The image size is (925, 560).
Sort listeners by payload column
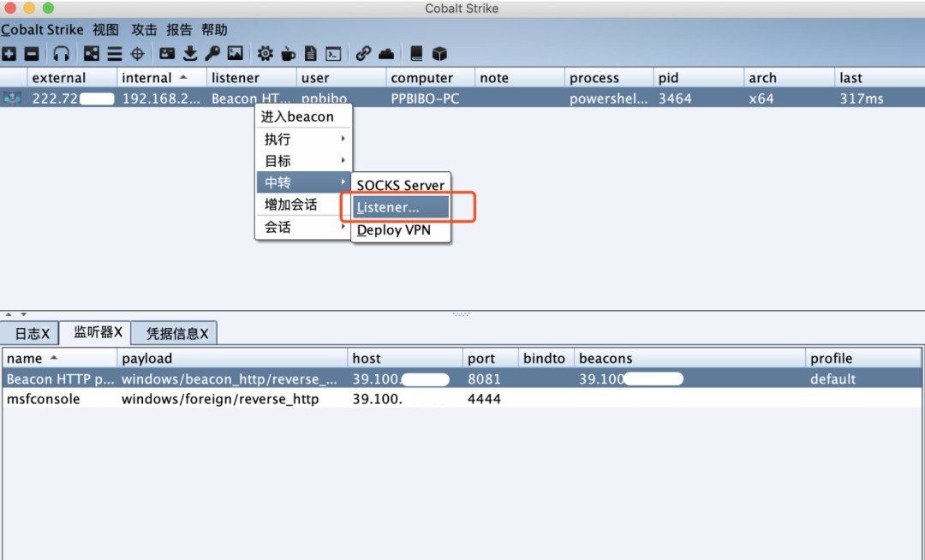[x=232, y=359]
